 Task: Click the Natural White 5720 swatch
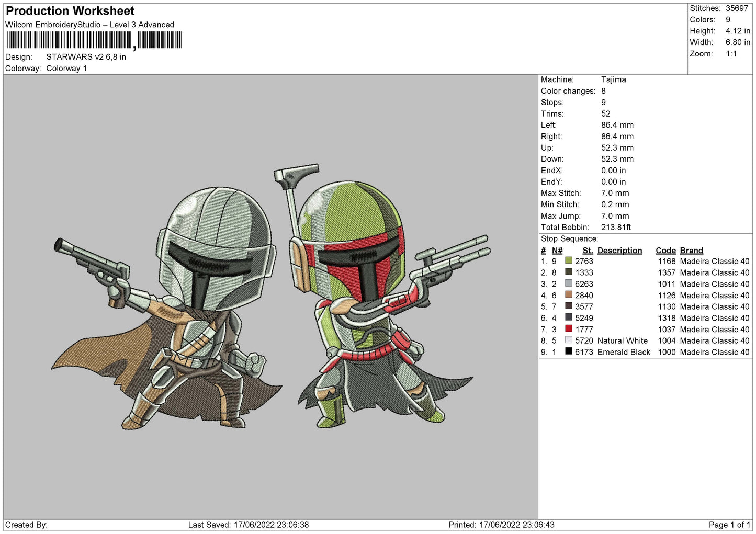click(569, 340)
